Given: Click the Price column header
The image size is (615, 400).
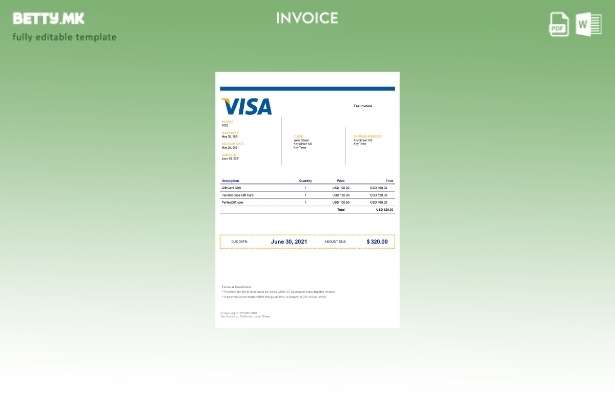Looking at the screenshot, I should [341, 181].
